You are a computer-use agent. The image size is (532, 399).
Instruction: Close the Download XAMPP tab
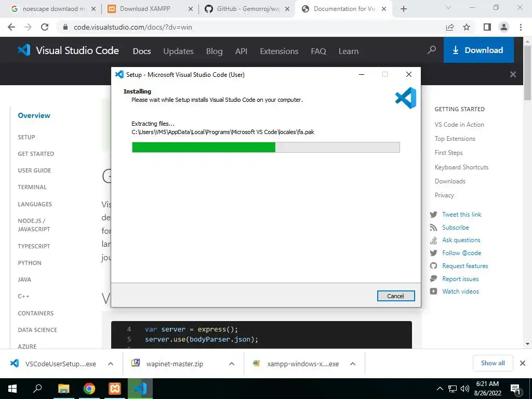[190, 9]
